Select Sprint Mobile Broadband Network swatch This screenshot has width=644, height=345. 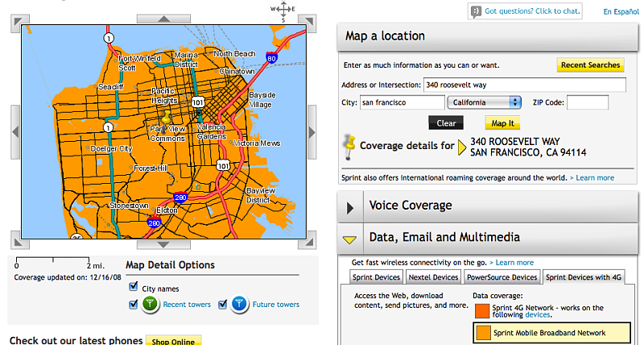(x=484, y=333)
